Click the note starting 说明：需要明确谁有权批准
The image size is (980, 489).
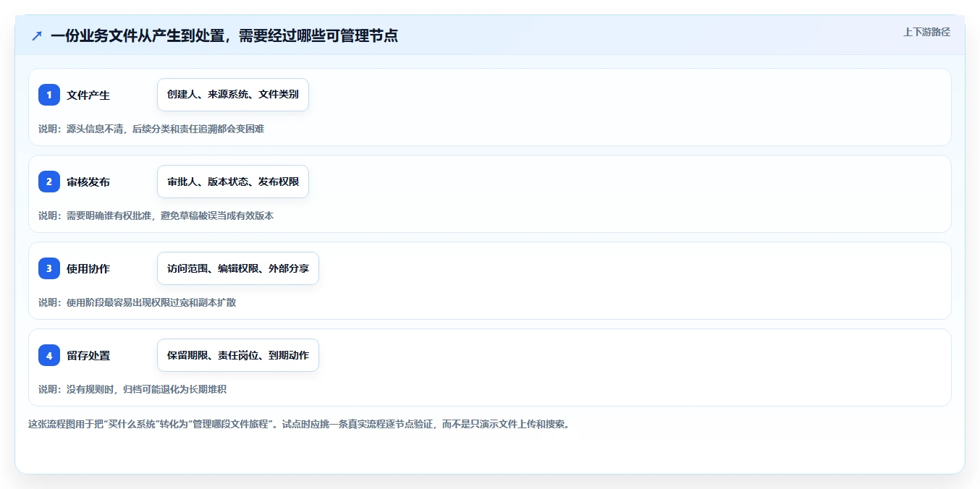pos(156,216)
